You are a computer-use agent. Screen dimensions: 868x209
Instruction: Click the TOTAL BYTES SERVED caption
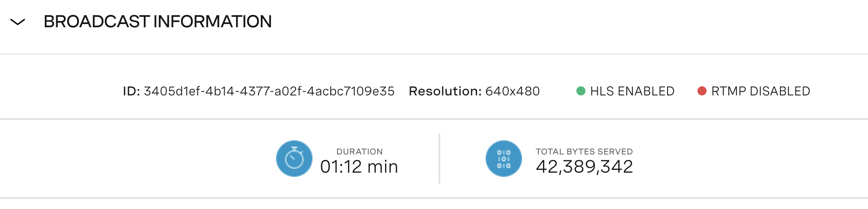click(x=584, y=152)
